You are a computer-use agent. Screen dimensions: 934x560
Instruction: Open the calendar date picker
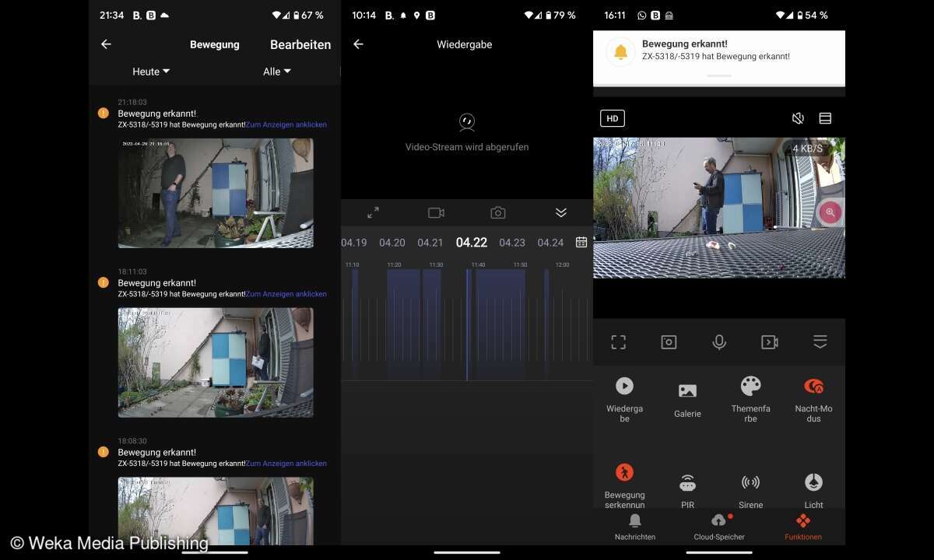[581, 242]
